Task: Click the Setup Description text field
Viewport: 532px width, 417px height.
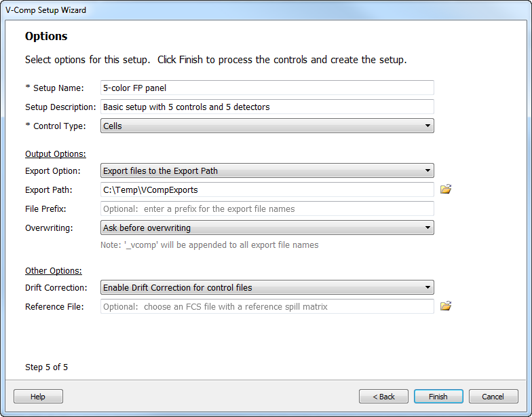Action: coord(267,107)
